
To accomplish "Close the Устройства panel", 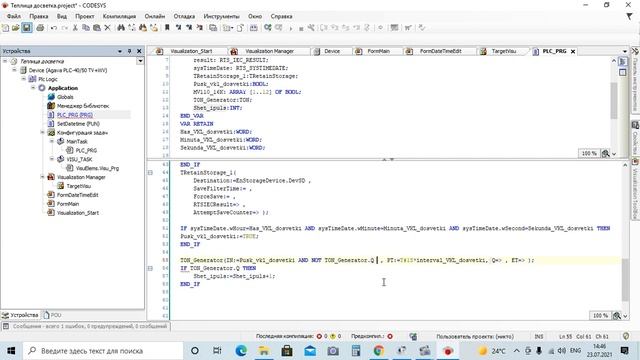I will tap(139, 51).
